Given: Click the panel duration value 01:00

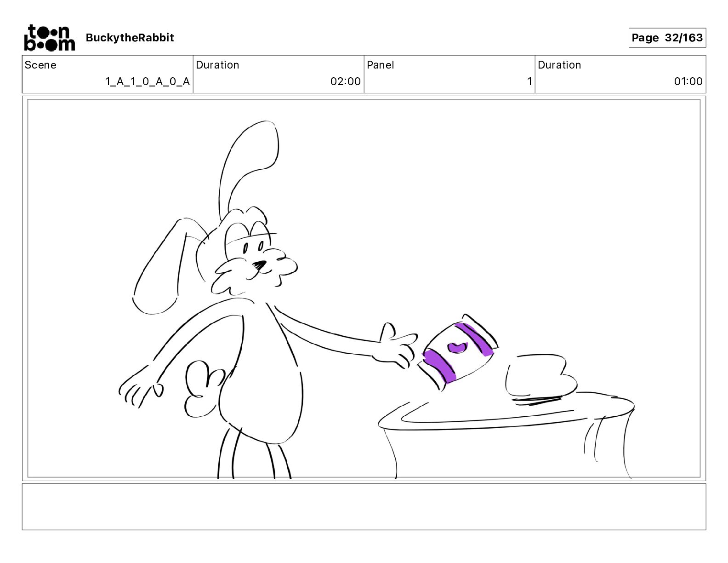Looking at the screenshot, I should tap(688, 81).
